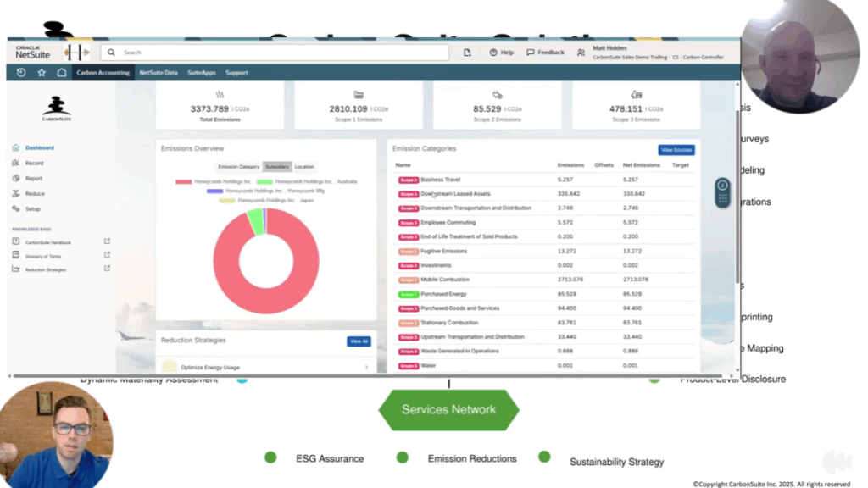This screenshot has height=488, width=868.
Task: Click View All in Reduction Strategies
Action: (359, 341)
